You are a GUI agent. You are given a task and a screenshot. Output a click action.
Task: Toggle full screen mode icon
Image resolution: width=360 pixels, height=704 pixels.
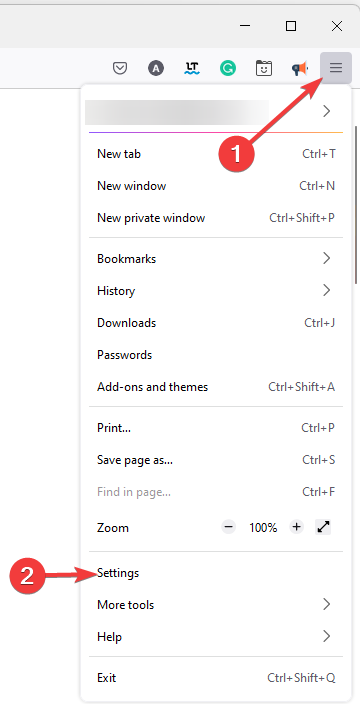tap(323, 527)
